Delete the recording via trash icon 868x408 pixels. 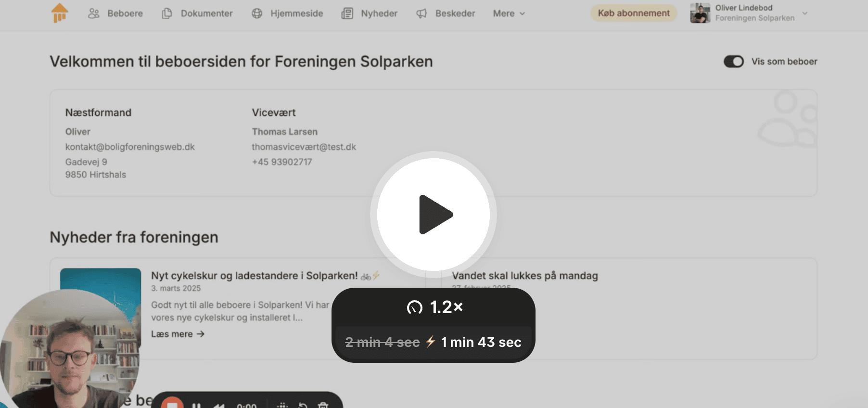(323, 405)
